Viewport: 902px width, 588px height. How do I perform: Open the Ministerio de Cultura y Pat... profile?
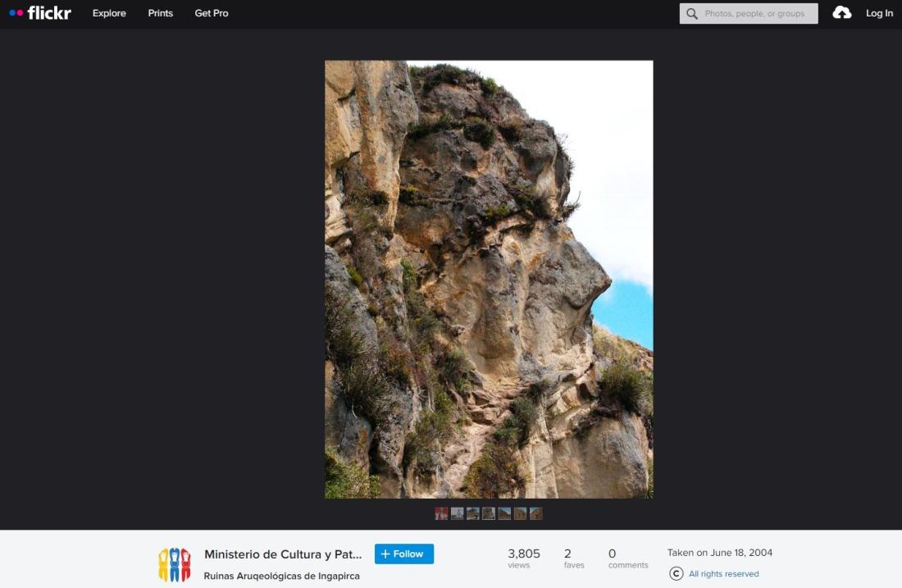283,554
